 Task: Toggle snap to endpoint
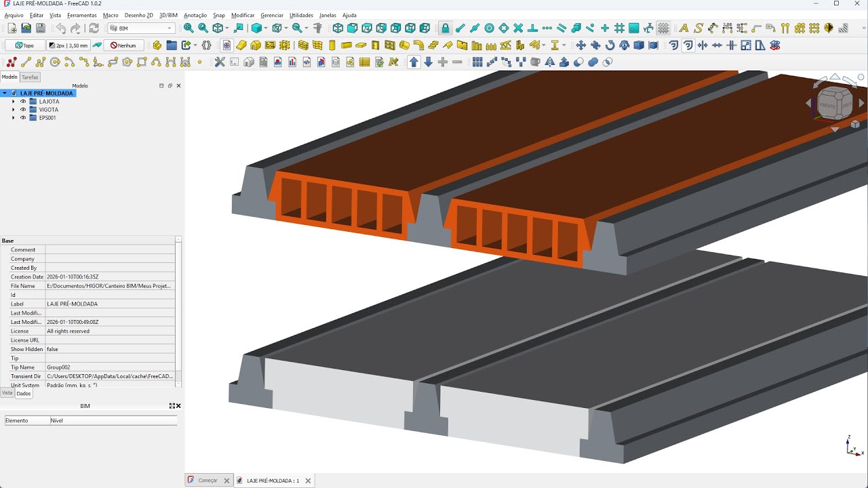click(460, 28)
